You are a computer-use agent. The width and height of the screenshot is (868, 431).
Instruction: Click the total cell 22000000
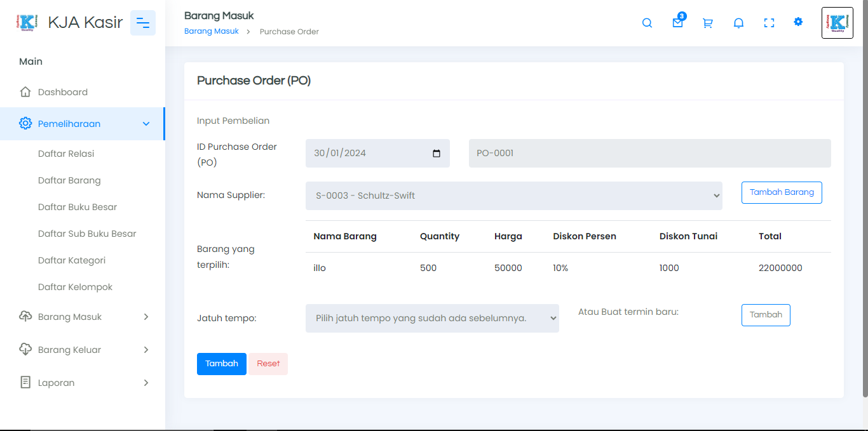(x=780, y=268)
